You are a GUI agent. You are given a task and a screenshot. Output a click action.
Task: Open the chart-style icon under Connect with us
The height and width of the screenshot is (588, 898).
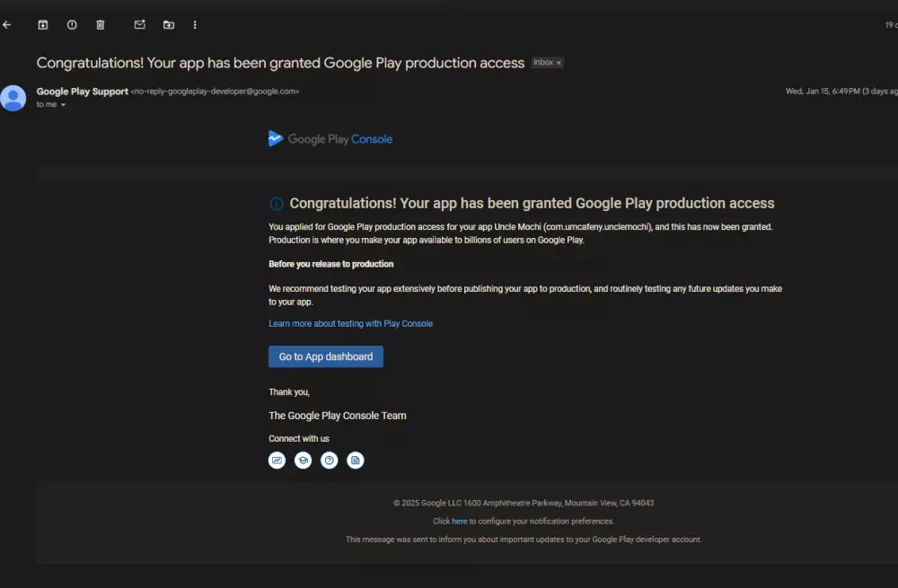277,461
